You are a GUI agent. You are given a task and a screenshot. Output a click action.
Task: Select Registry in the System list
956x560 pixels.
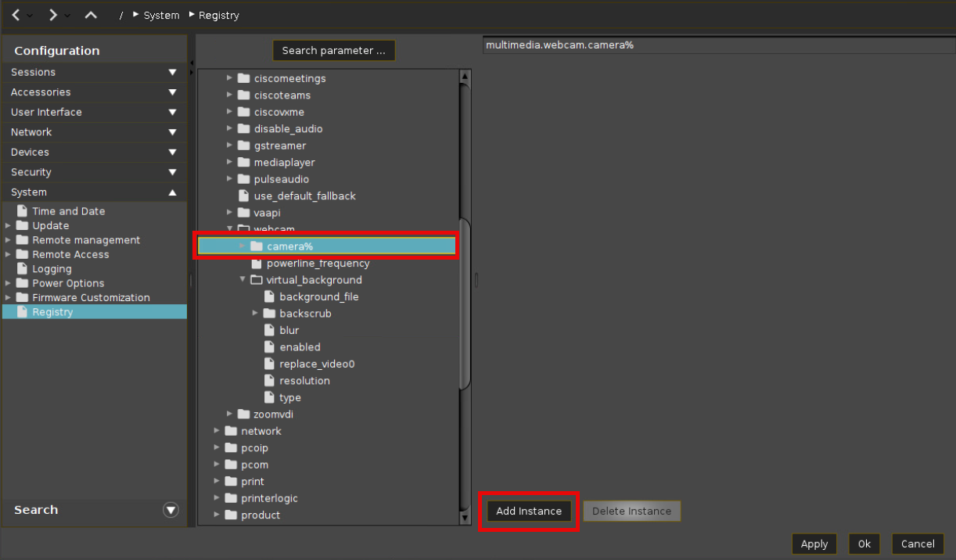tap(52, 312)
